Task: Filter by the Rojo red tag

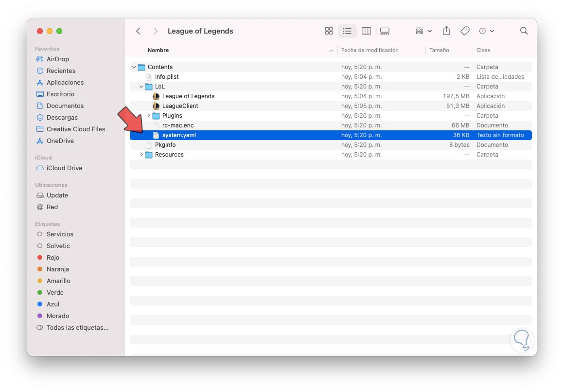Action: click(53, 257)
